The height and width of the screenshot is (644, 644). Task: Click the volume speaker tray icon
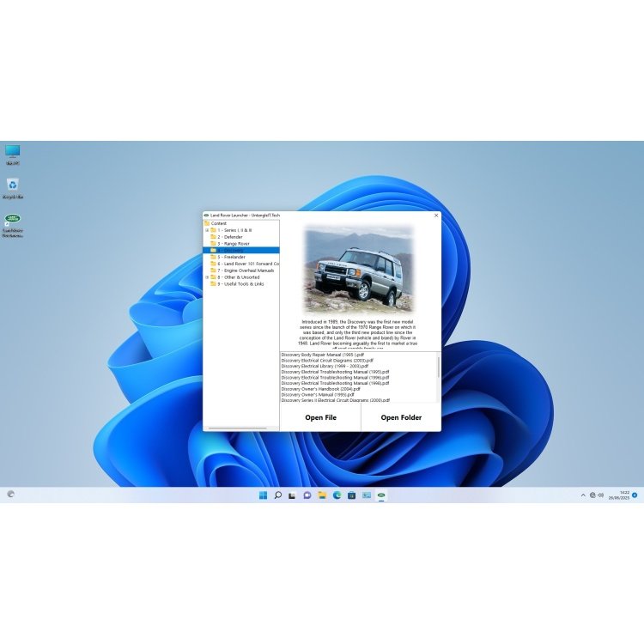tap(600, 495)
